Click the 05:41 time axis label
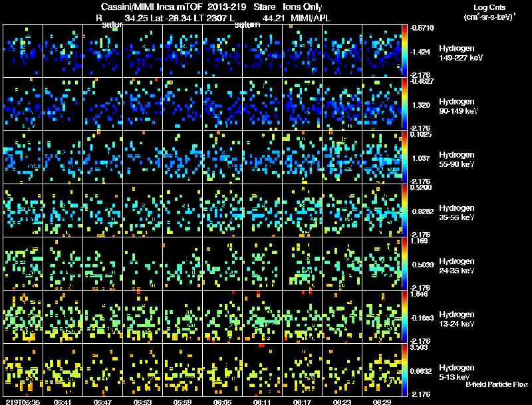 pyautogui.click(x=63, y=402)
